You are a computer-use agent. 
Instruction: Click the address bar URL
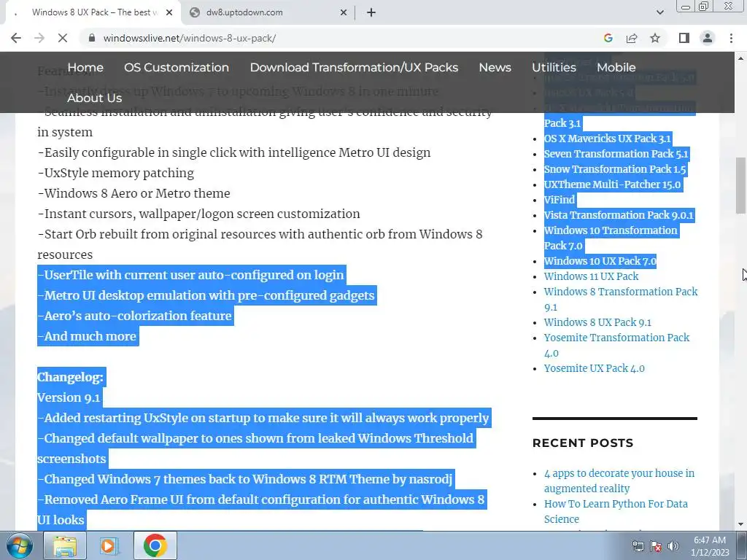[190, 38]
